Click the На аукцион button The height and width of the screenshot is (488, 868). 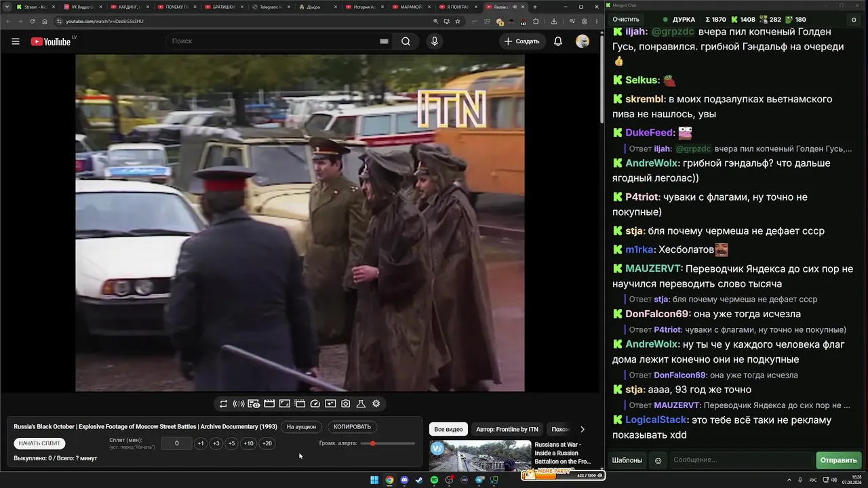click(x=301, y=427)
